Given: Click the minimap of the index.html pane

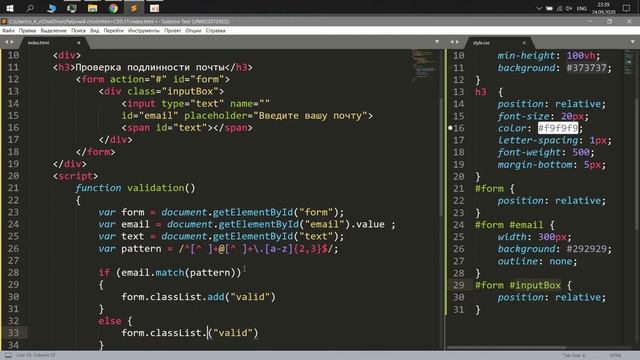Looking at the screenshot, I should pyautogui.click(x=424, y=65).
